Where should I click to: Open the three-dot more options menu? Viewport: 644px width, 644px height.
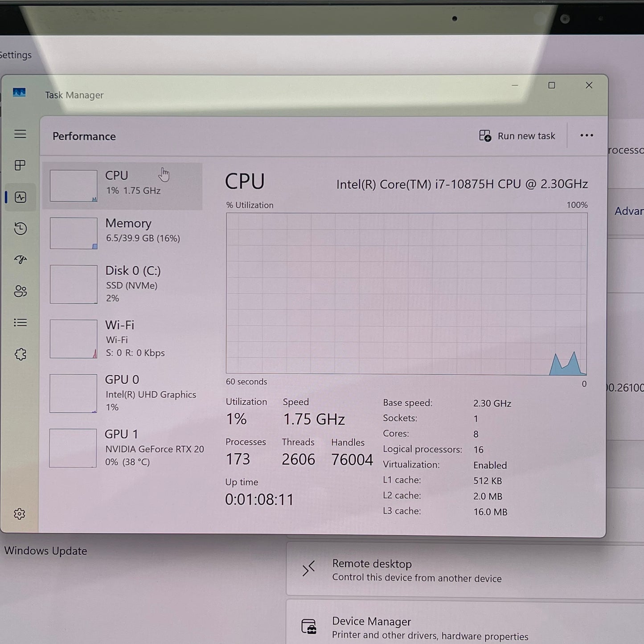(x=587, y=135)
